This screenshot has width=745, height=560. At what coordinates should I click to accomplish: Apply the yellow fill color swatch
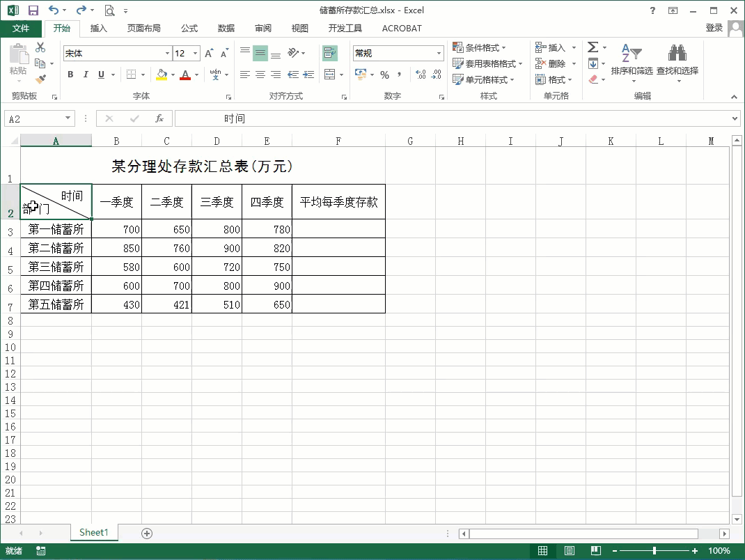pyautogui.click(x=162, y=75)
